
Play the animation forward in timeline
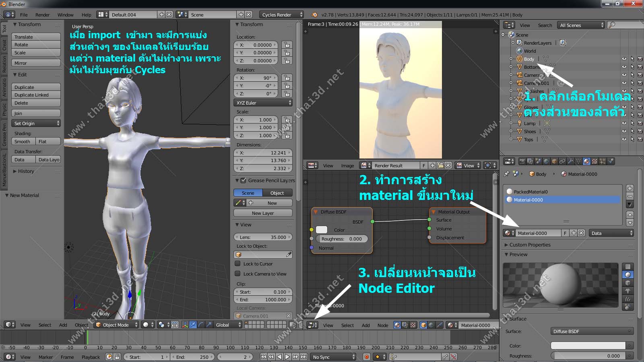287,357
